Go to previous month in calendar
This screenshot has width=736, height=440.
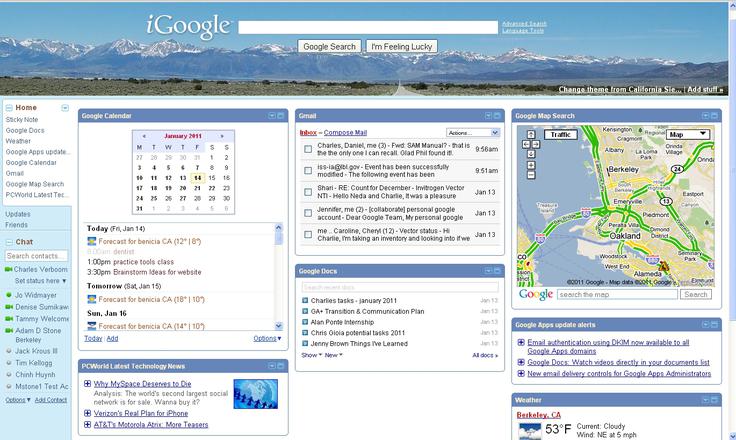tap(144, 136)
